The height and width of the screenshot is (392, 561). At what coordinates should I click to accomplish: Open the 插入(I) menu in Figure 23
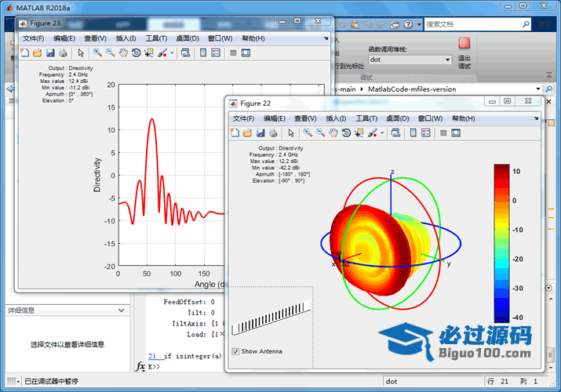[x=126, y=38]
